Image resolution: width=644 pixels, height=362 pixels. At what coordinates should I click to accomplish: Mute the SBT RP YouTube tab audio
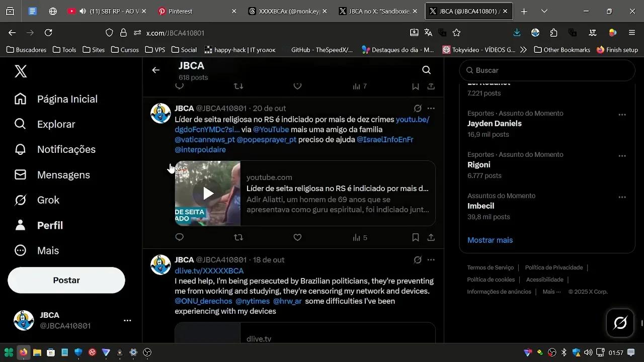83,11
